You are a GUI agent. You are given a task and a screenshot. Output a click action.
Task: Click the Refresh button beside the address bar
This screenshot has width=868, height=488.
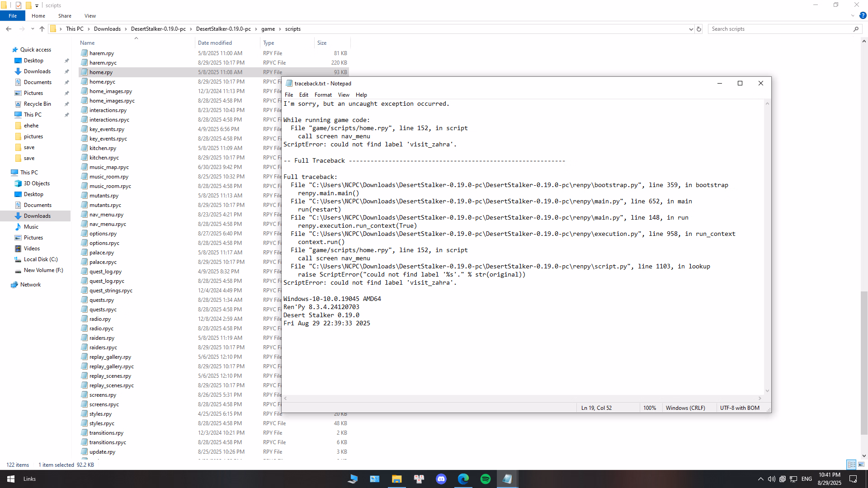[x=699, y=29]
